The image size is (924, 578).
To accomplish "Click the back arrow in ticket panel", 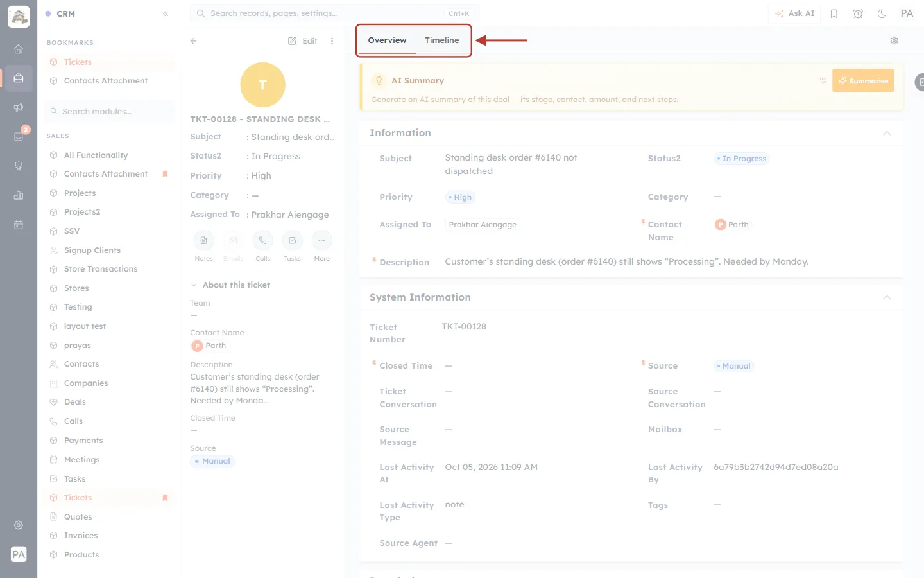I will click(193, 40).
